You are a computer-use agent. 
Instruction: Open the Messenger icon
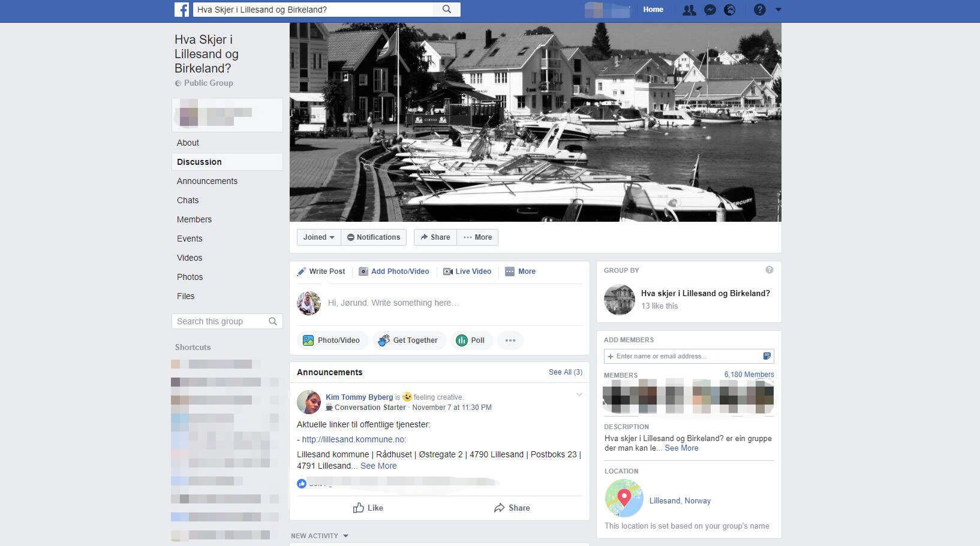coord(710,10)
